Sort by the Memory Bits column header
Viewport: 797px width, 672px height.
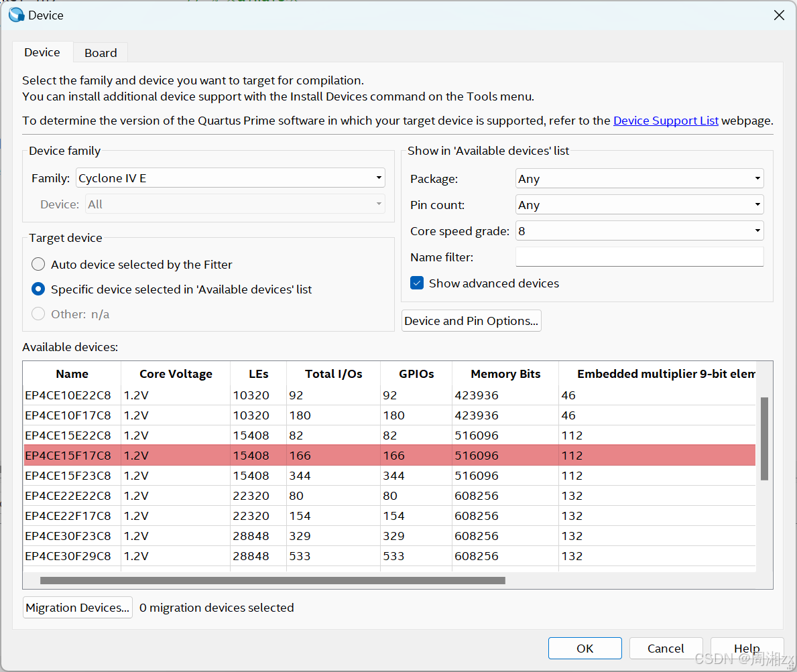(505, 374)
